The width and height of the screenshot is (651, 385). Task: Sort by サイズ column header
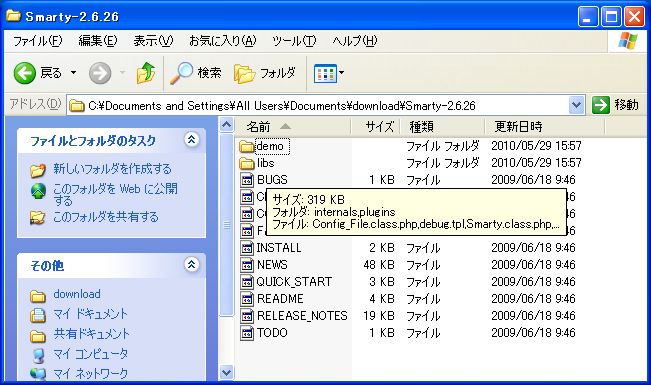376,126
